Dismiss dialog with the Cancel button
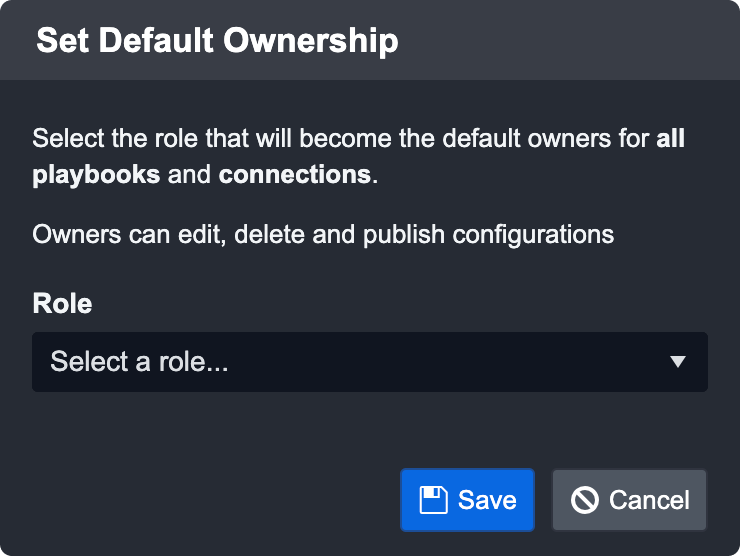Screen dimensions: 740x556 tap(629, 500)
